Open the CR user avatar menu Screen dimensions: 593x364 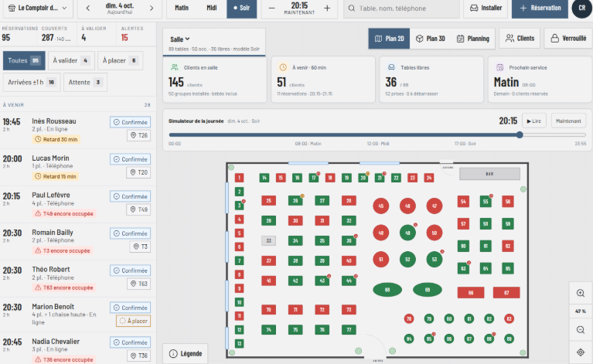[581, 8]
